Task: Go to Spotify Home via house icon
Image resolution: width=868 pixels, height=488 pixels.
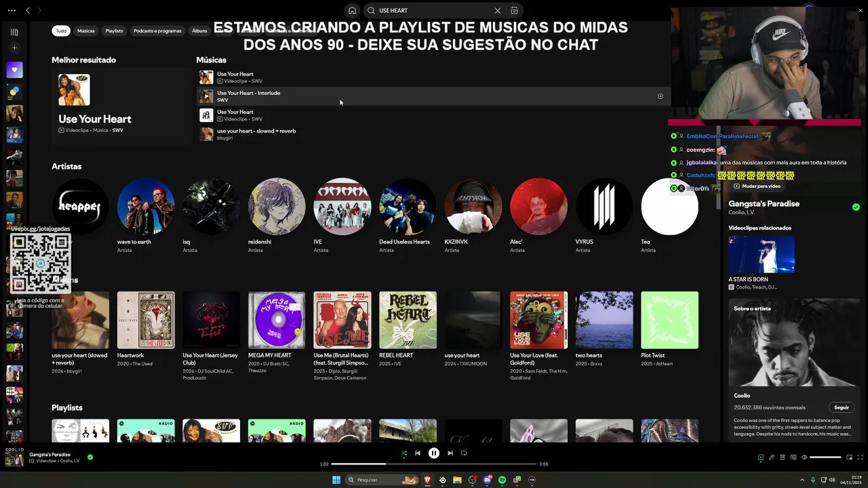Action: 352,10
